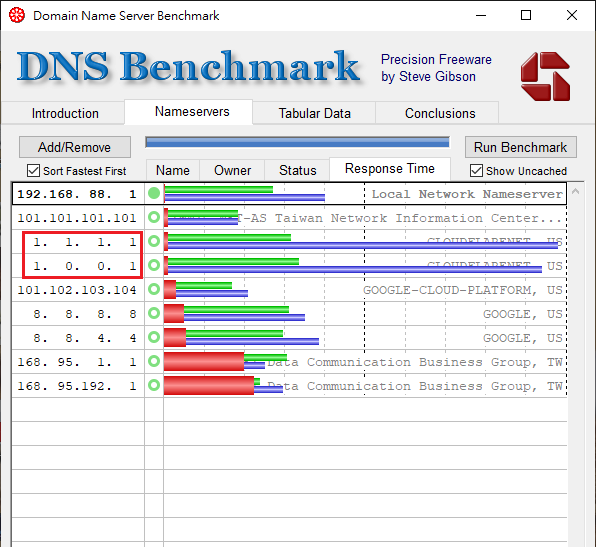Viewport: 596px width, 547px height.
Task: Click red cached bar for 168.95.192.1
Action: coord(209,385)
